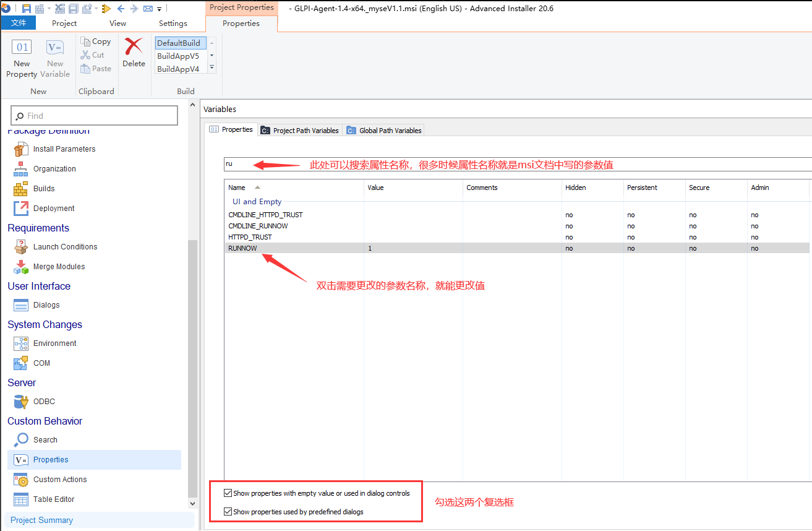Screen dimensions: 812x531
Task: Click the Secure column header
Action: click(x=716, y=188)
